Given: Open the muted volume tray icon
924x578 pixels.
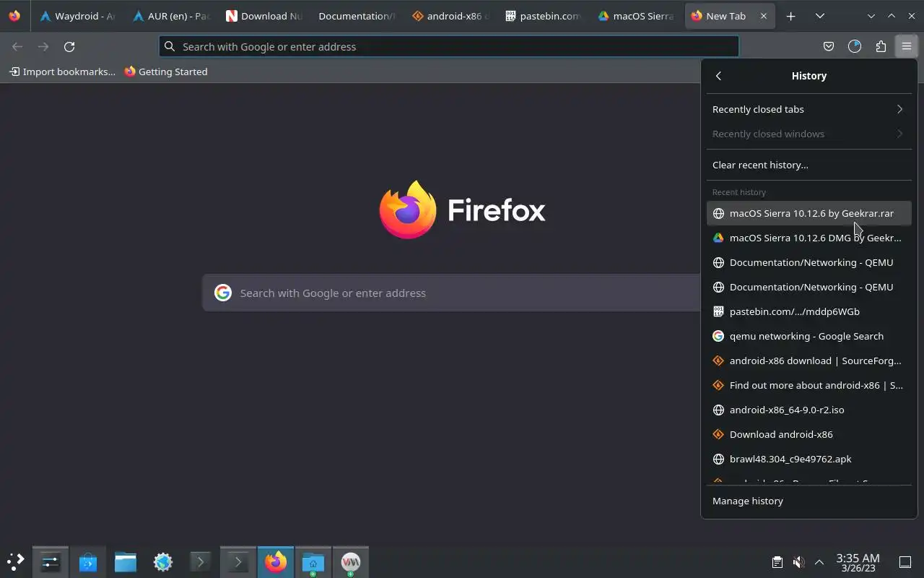Looking at the screenshot, I should click(798, 562).
